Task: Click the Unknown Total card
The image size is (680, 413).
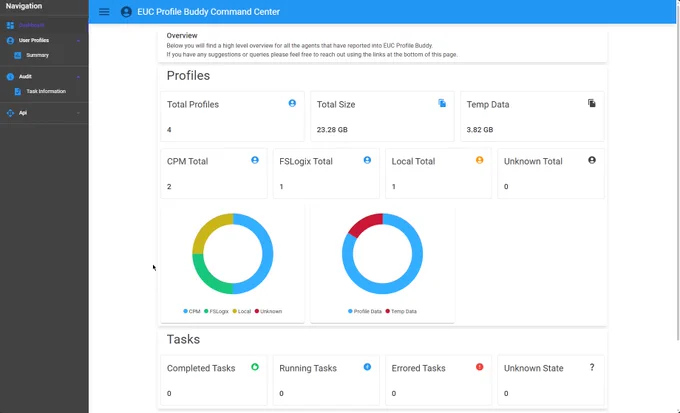Action: coord(551,173)
